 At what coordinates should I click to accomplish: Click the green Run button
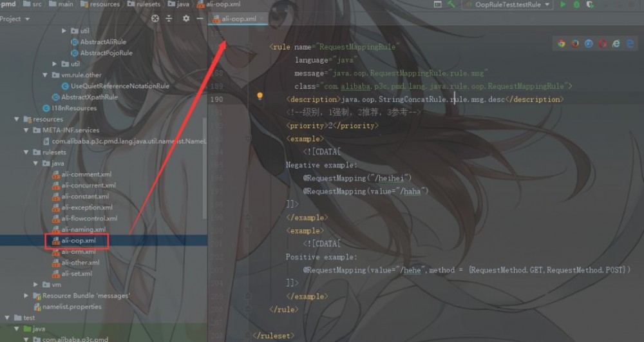click(x=563, y=5)
